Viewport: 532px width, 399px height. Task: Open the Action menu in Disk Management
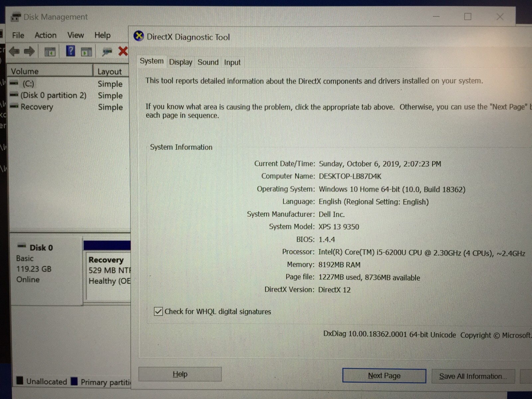(x=46, y=35)
